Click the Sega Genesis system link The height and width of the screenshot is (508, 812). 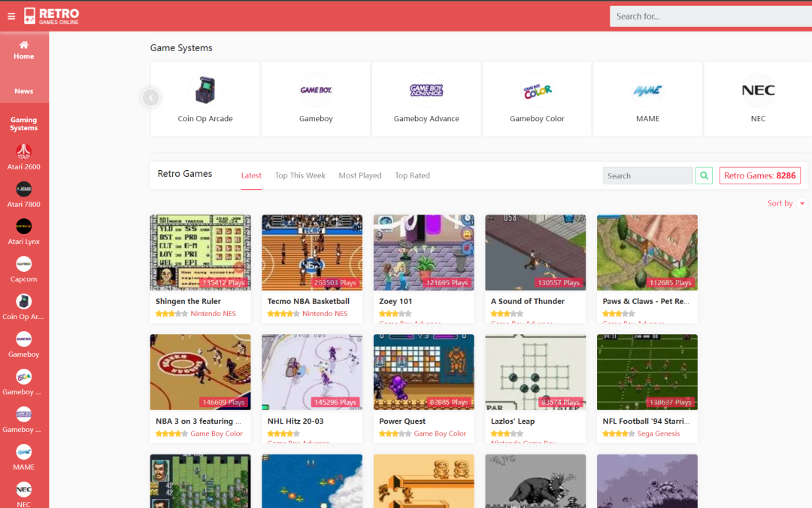click(x=658, y=433)
